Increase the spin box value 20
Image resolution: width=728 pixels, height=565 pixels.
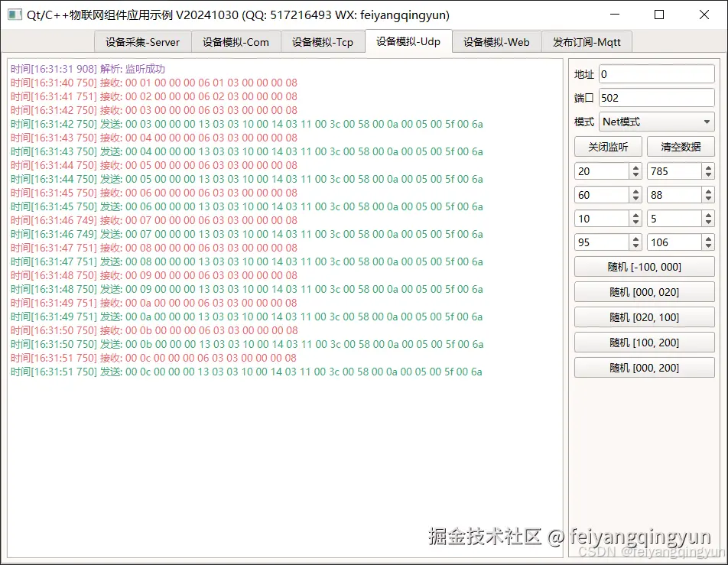pyautogui.click(x=635, y=167)
